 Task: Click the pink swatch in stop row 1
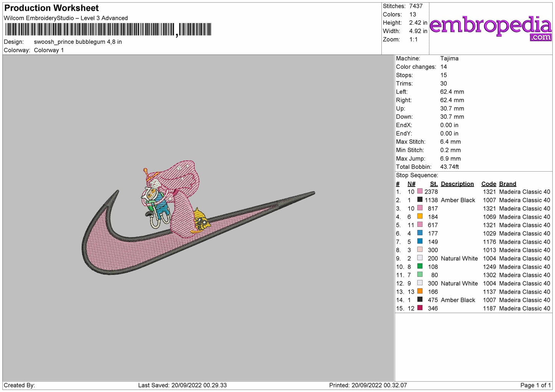(x=420, y=191)
